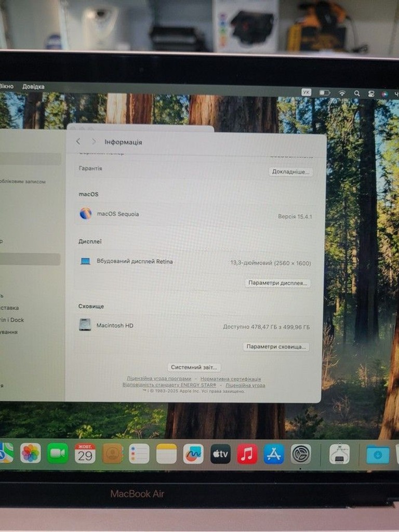
Task: Click the Параметри сховища… button
Action: coord(276,347)
